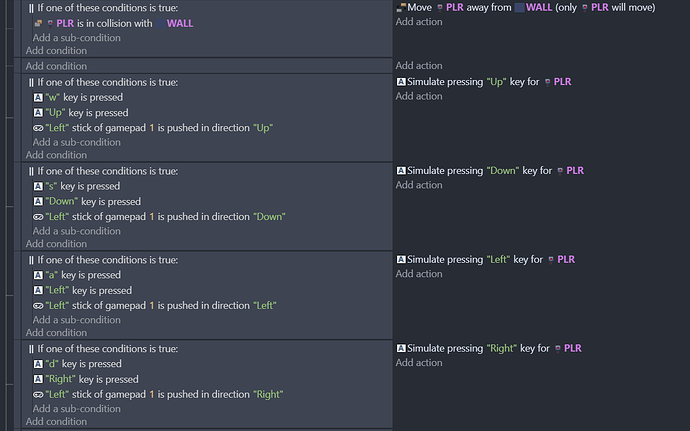Viewport: 690px width, 431px height.
Task: Click move-away icon in the WALL separation action
Action: pos(401,7)
